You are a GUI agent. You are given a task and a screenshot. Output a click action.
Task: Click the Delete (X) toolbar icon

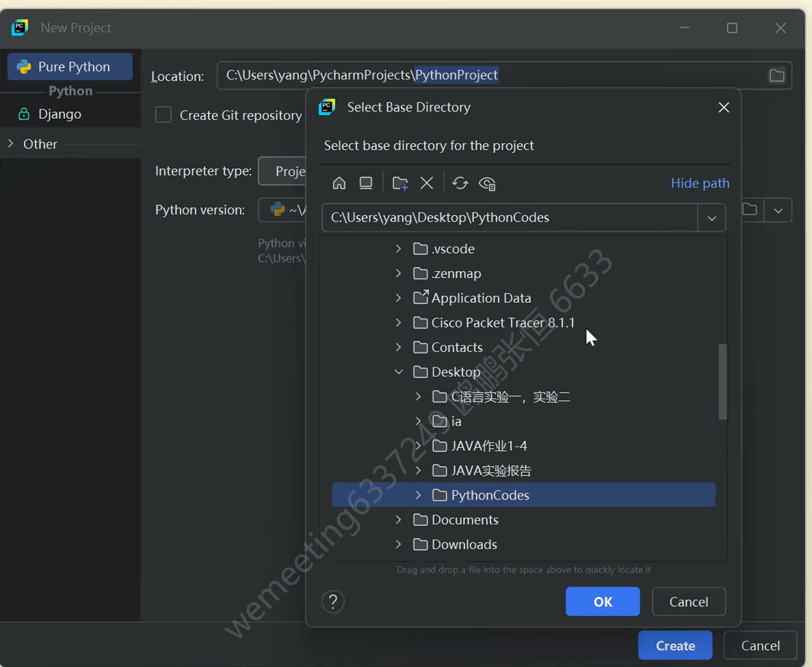tap(427, 183)
